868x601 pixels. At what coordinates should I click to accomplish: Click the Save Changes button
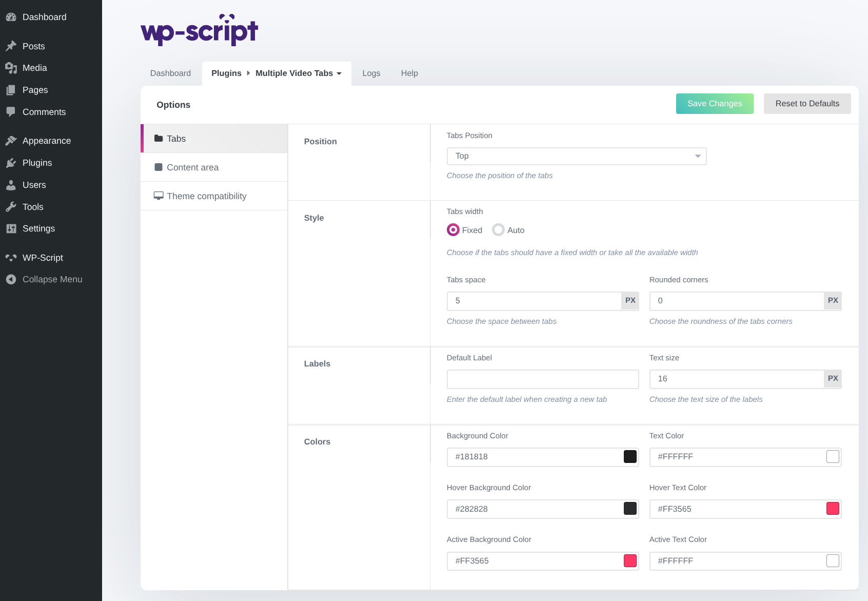[x=714, y=104]
